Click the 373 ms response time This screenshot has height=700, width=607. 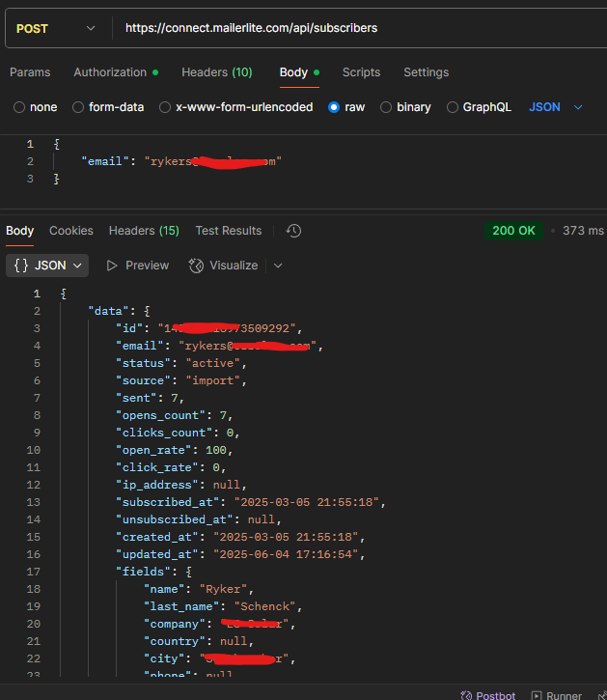pos(583,231)
